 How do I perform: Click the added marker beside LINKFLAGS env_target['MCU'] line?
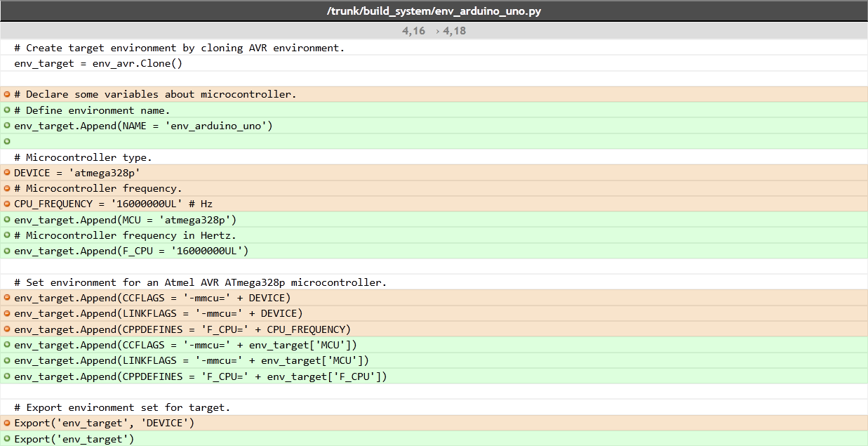[6, 360]
